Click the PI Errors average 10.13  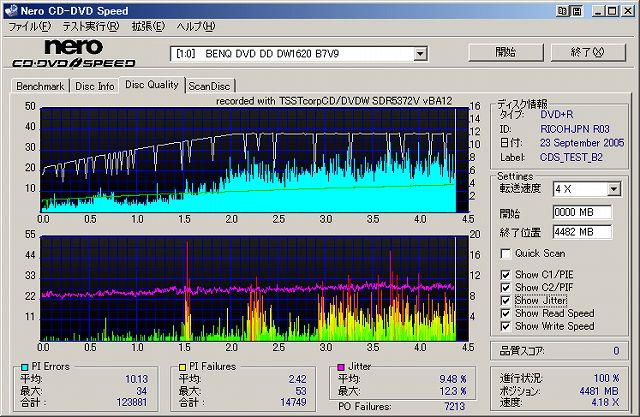pos(136,379)
